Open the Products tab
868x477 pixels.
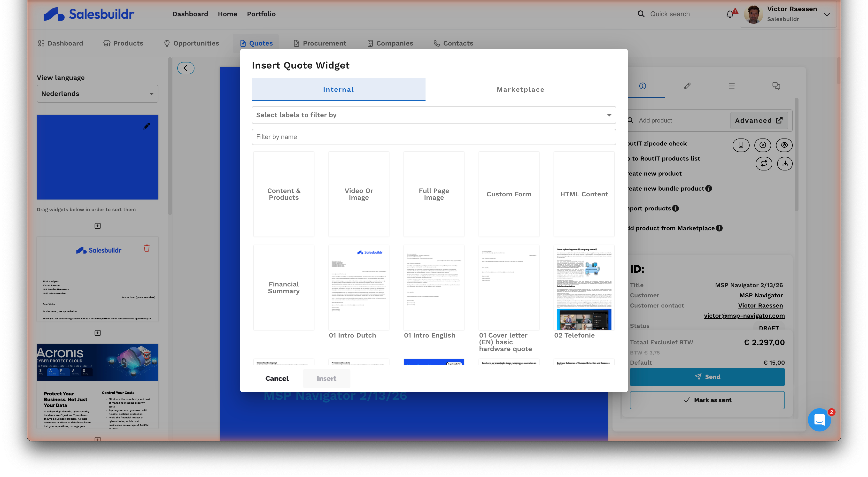point(123,43)
